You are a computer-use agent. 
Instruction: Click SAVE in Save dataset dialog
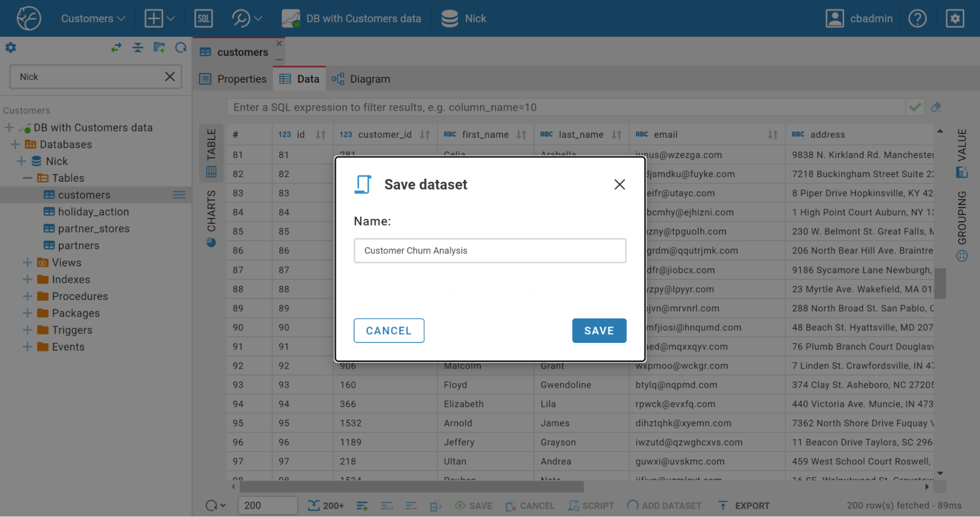(x=599, y=331)
